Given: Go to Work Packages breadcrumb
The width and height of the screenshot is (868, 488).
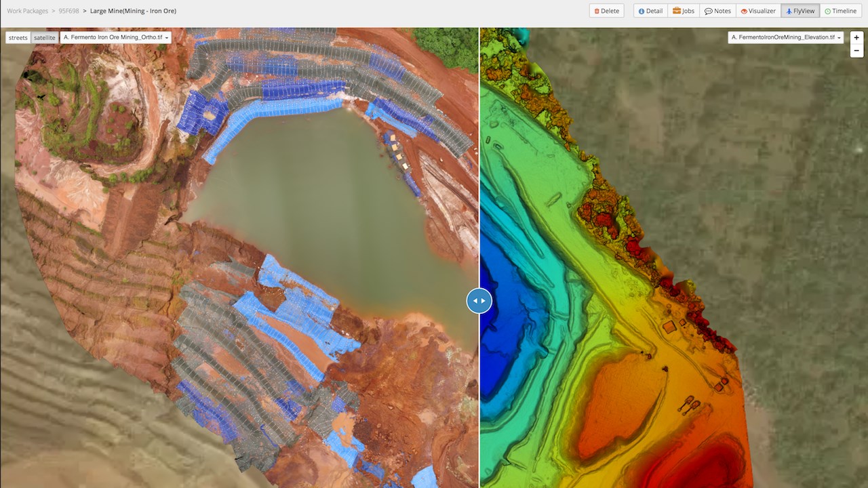Looking at the screenshot, I should point(28,11).
